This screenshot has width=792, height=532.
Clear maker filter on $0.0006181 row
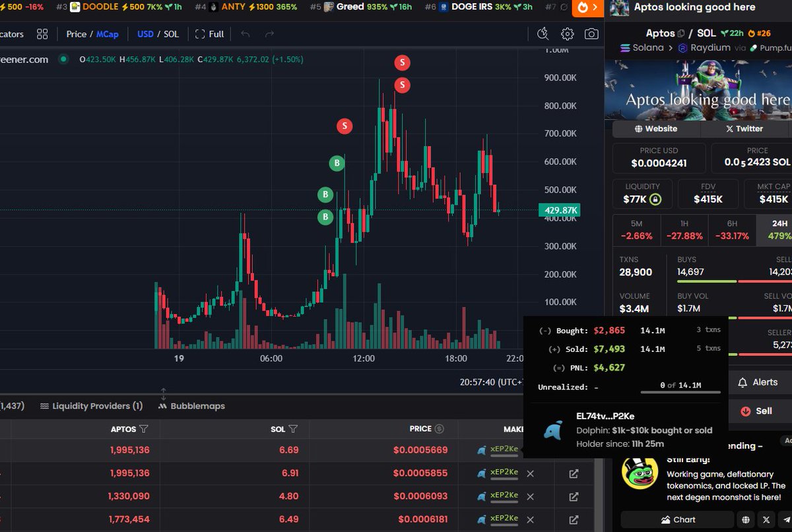530,519
